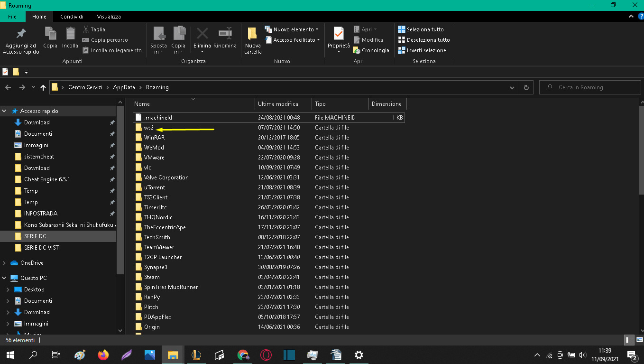644x364 pixels.
Task: Click the Modifica icon in ribbon
Action: pos(357,40)
